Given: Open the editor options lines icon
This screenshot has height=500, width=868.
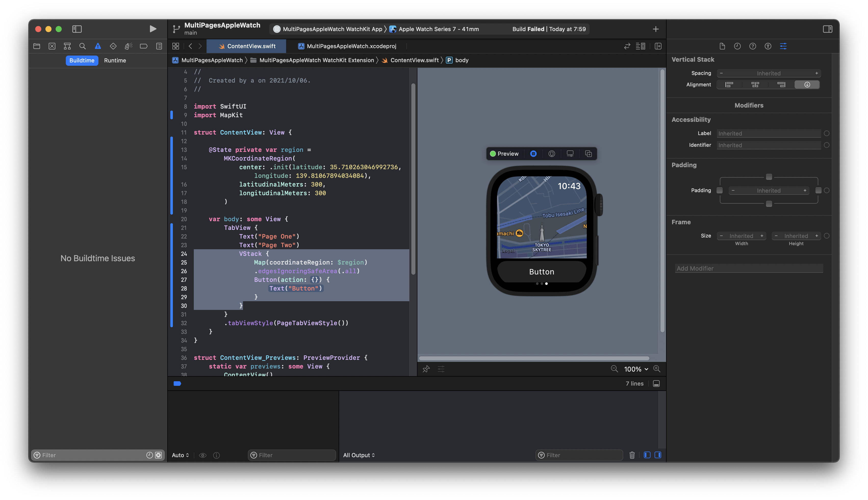Looking at the screenshot, I should 641,46.
